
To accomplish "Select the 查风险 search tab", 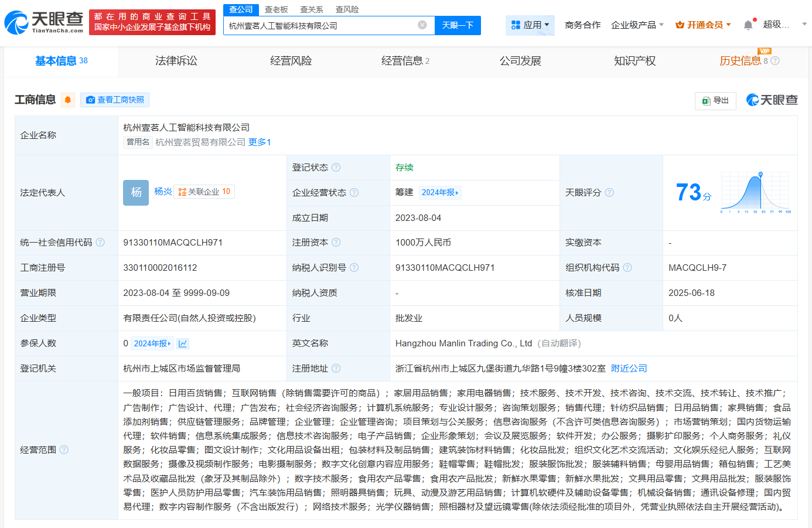I will [347, 9].
